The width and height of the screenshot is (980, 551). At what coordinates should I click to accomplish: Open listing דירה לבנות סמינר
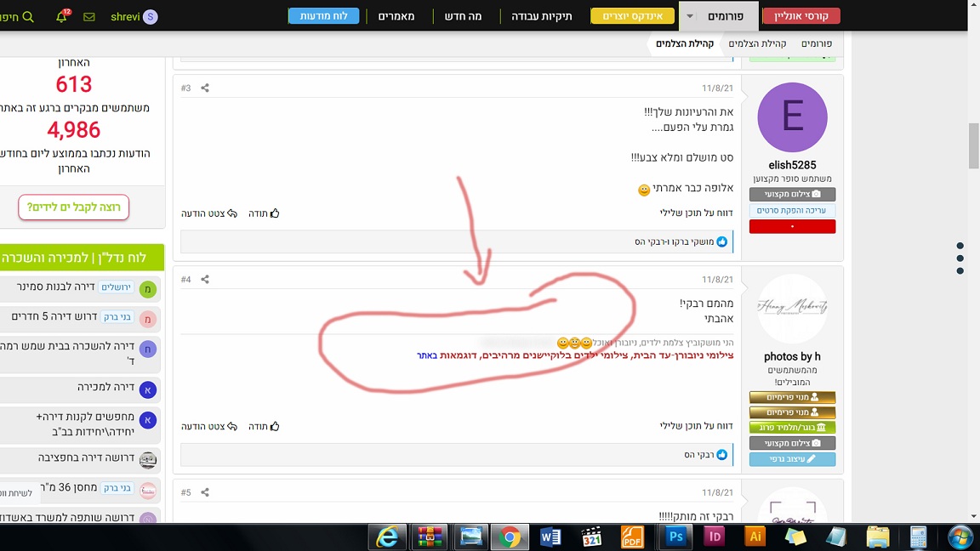coord(55,287)
